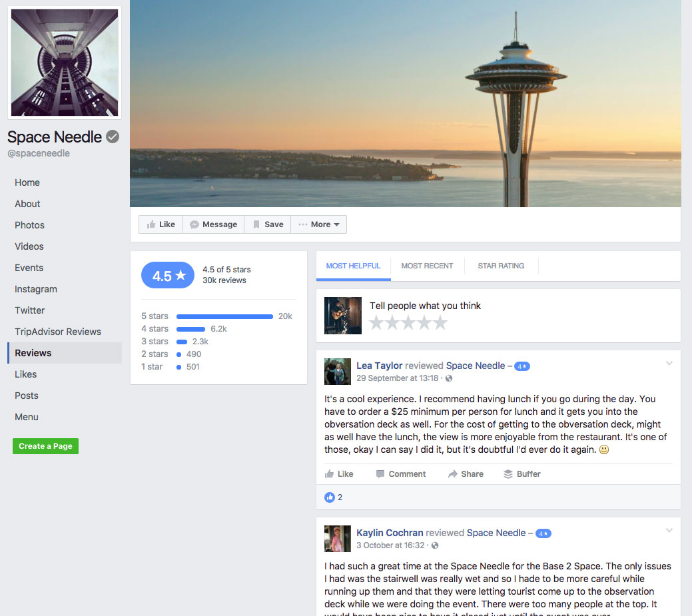Expand options chevron on Kaylin Cochran's review
Viewport: 692px width, 616px height.
669,530
